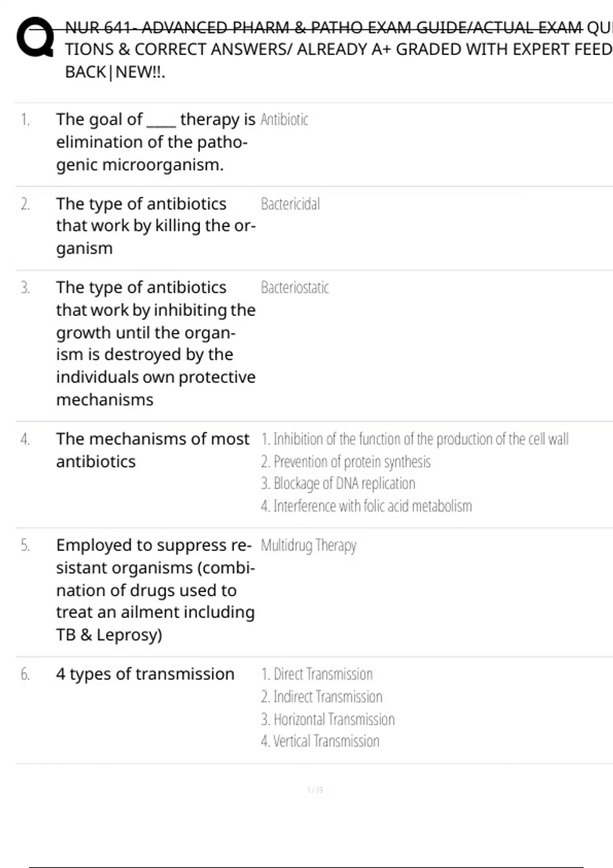Click the 'Inhibition of the function' cell wall line
The height and width of the screenshot is (868, 613).
coord(415,439)
